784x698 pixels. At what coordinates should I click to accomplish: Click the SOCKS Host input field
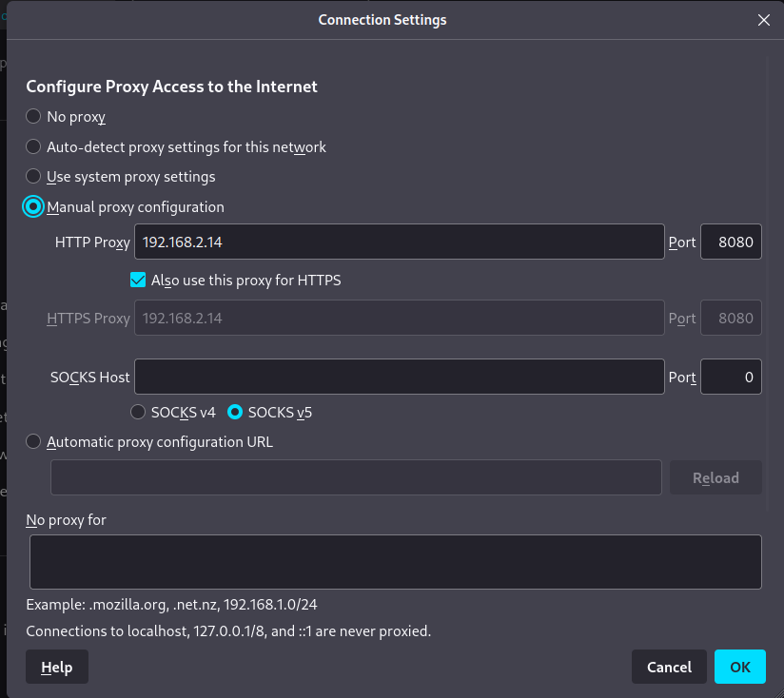(x=399, y=377)
